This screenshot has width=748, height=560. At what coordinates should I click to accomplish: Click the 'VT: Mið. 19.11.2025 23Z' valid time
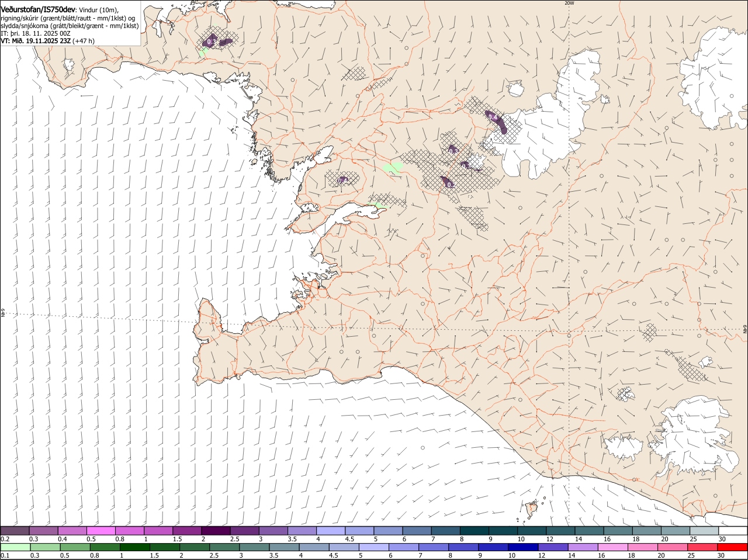36,41
